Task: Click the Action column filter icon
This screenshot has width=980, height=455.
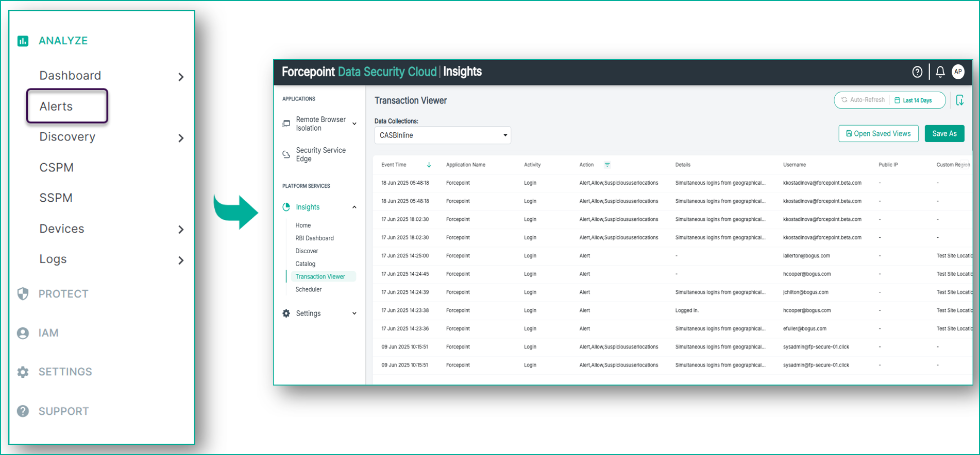Action: point(607,165)
